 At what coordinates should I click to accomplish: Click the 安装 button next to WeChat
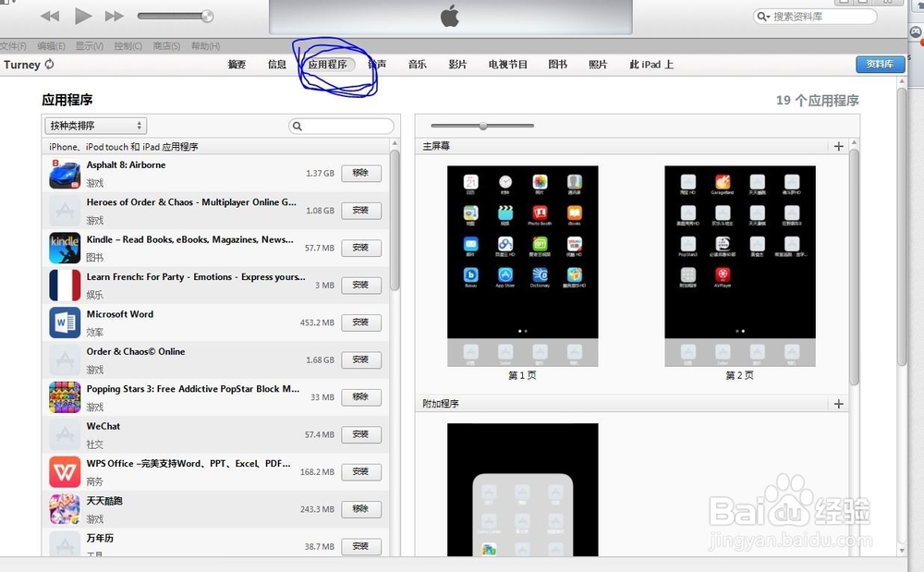(360, 434)
